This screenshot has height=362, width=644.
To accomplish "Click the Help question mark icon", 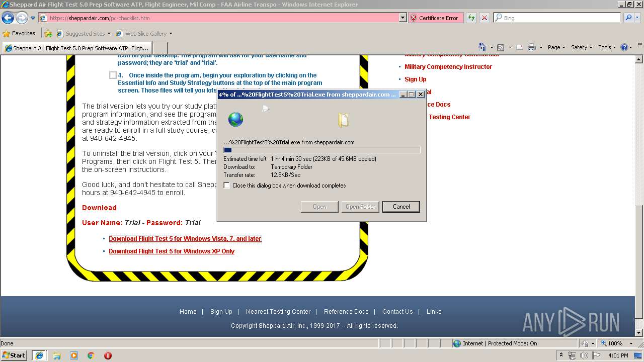I will click(x=624, y=47).
